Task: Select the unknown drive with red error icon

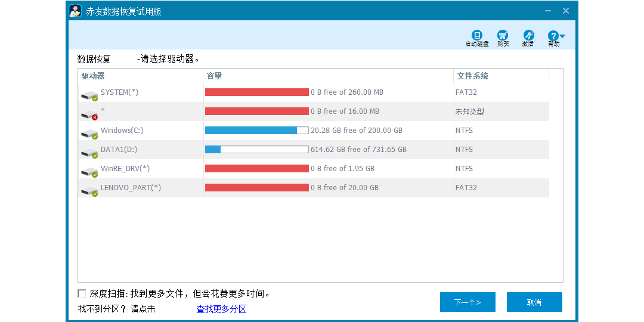Action: [x=89, y=113]
